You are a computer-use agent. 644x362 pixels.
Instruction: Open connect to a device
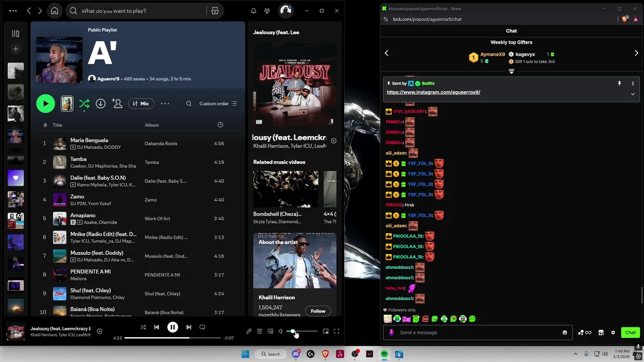tap(270, 331)
